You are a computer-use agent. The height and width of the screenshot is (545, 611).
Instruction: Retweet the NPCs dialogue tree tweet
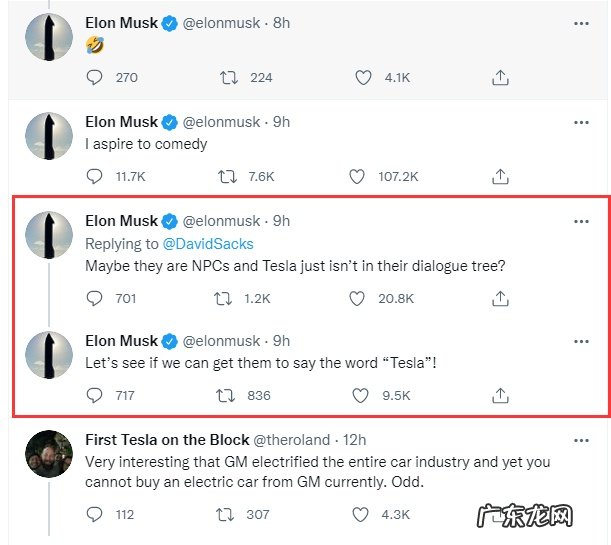click(227, 298)
